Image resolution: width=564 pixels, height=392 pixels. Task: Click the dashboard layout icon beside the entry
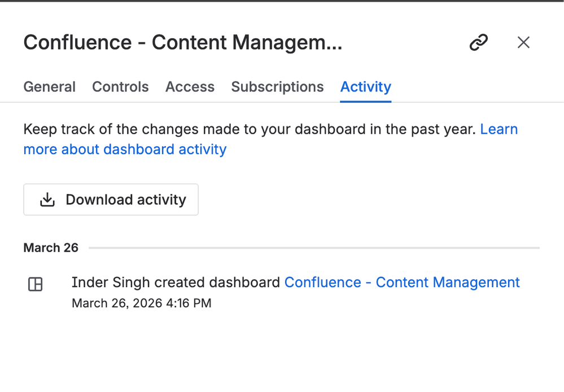coord(36,284)
